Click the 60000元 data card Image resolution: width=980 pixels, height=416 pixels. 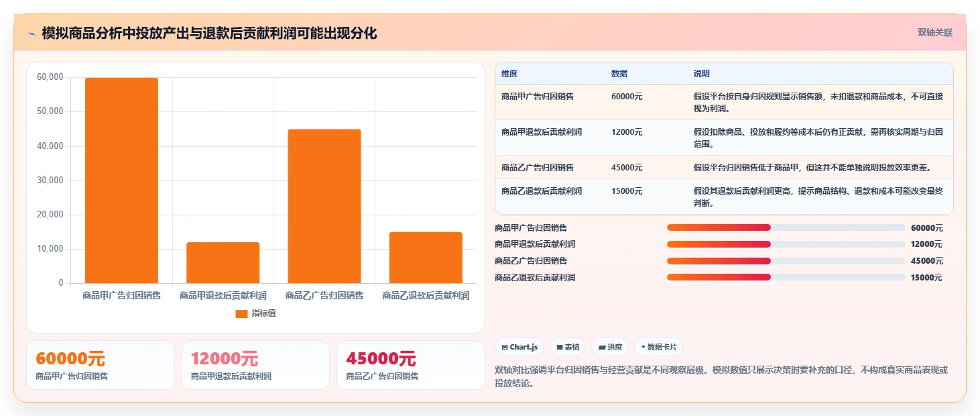[x=101, y=365]
